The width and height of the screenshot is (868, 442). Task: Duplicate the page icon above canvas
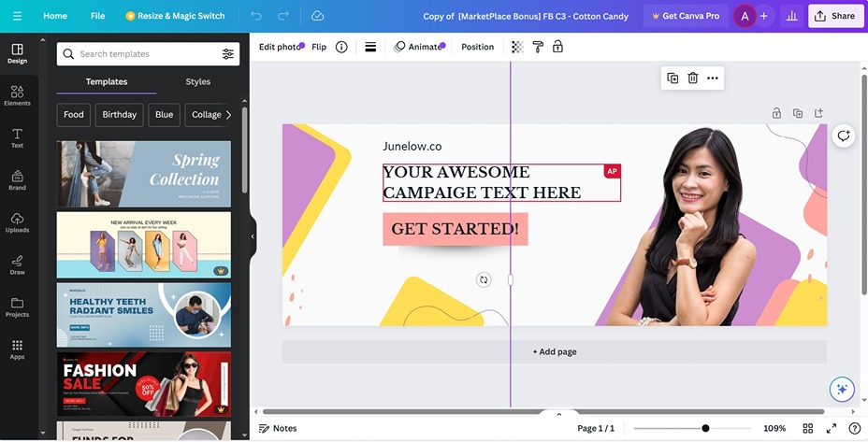coord(798,113)
